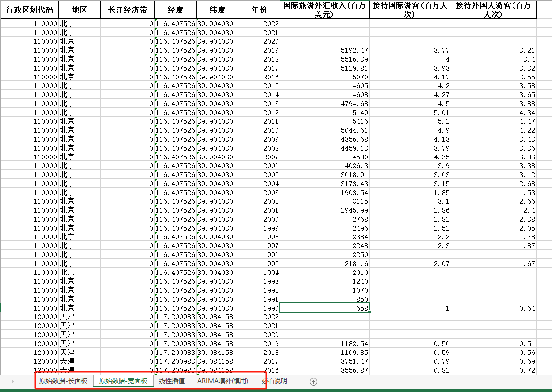Select the 纬度 header cell
Image resolution: width=552 pixels, height=392 pixels.
coord(217,10)
